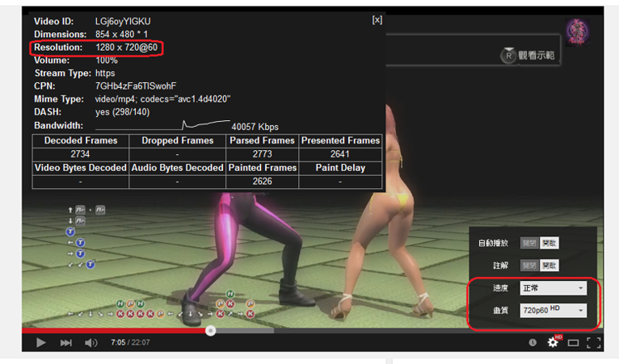
Task: Click the Presented Frames value 2641
Action: 340,154
